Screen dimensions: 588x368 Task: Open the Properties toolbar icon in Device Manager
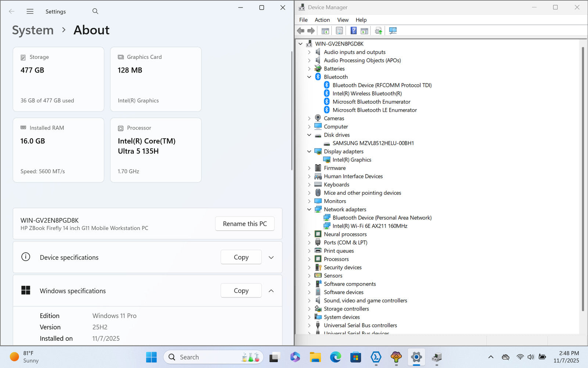coord(339,31)
